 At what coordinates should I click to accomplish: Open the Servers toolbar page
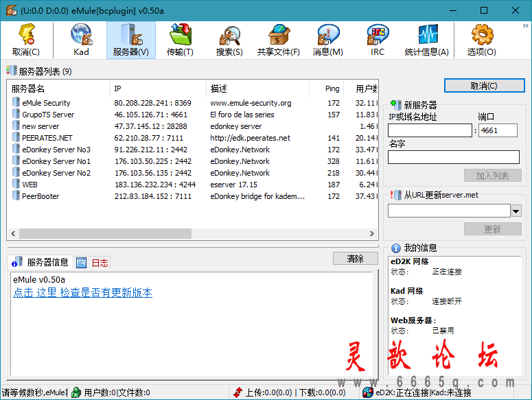coord(131,40)
